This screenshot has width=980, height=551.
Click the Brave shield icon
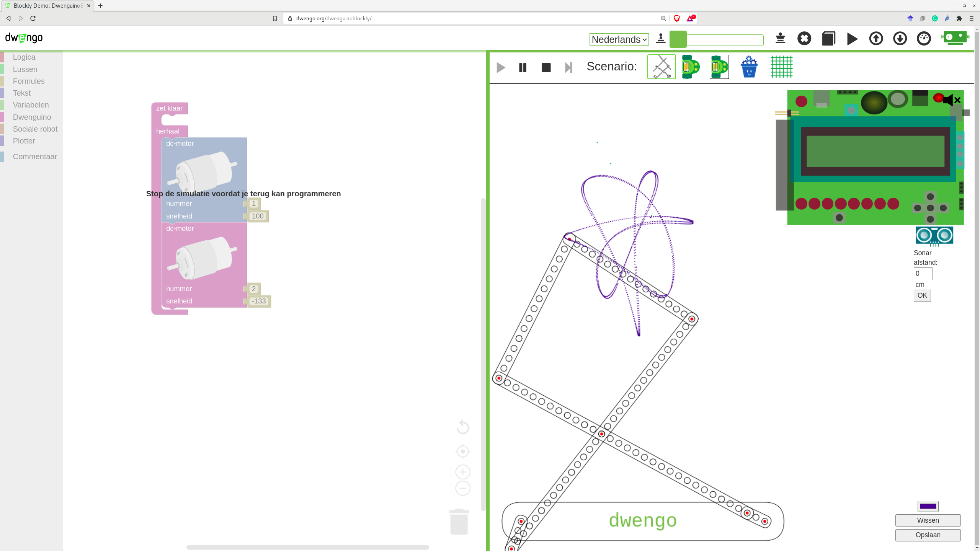pos(677,18)
